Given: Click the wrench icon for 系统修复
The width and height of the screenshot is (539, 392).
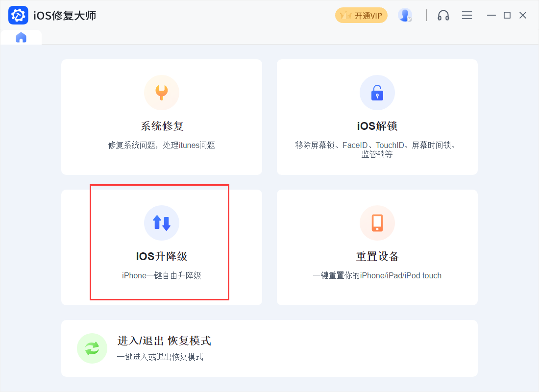Looking at the screenshot, I should [x=161, y=93].
